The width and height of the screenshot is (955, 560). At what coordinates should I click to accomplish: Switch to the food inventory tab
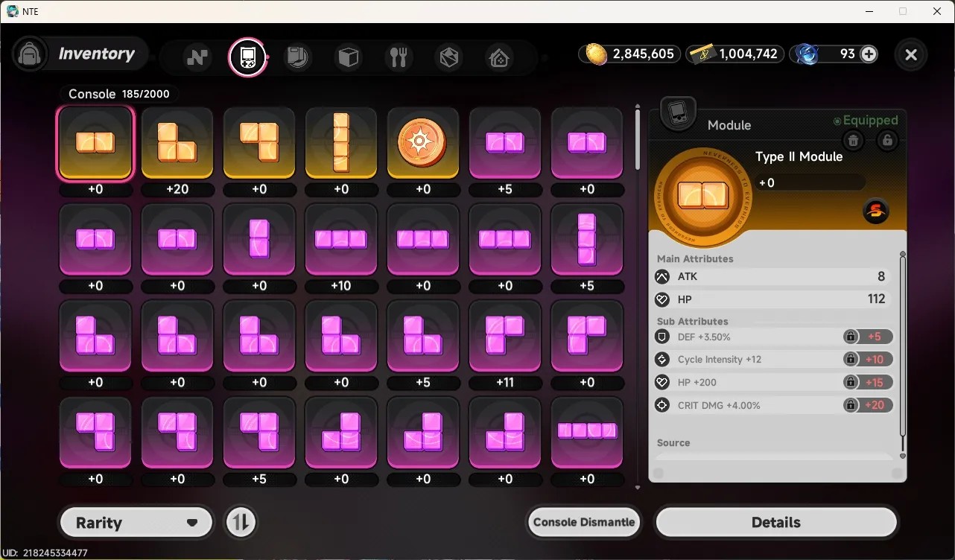[x=399, y=57]
